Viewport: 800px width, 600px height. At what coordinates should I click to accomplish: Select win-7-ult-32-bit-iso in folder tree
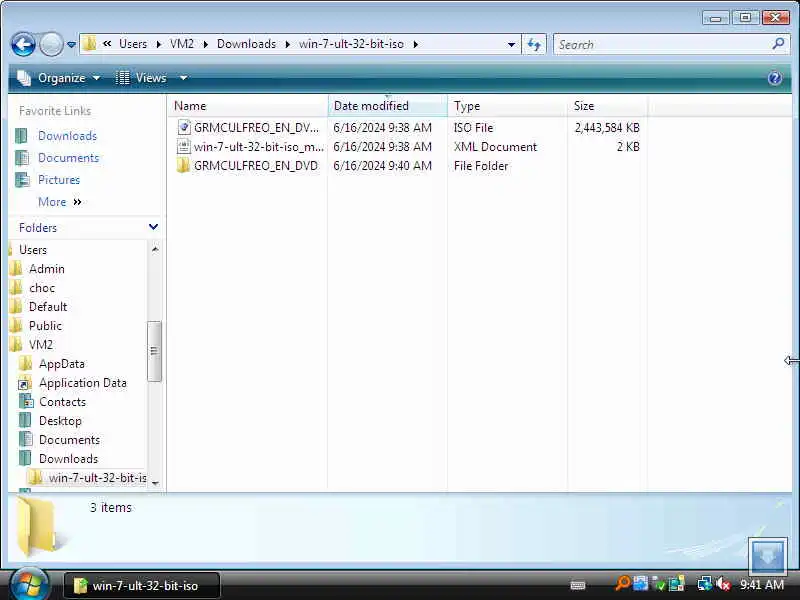click(x=97, y=478)
